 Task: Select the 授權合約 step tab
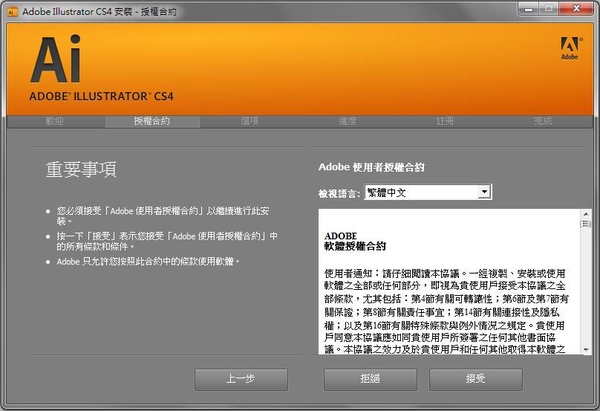(x=152, y=121)
